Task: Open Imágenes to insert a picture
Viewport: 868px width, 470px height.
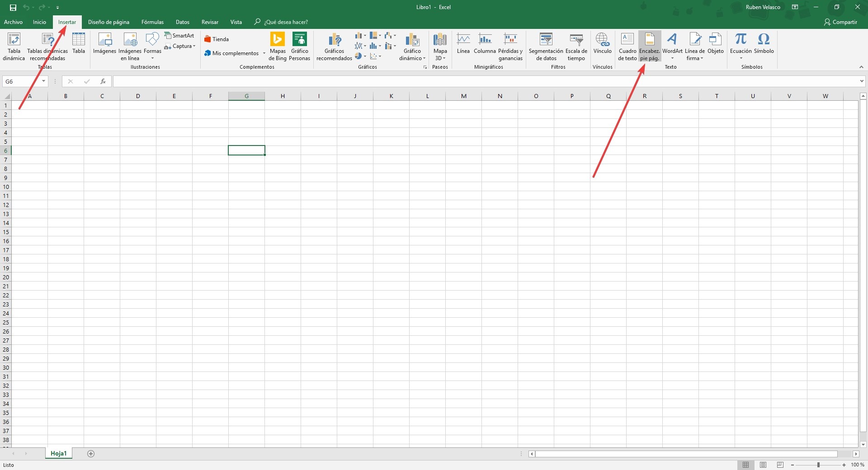Action: (104, 43)
